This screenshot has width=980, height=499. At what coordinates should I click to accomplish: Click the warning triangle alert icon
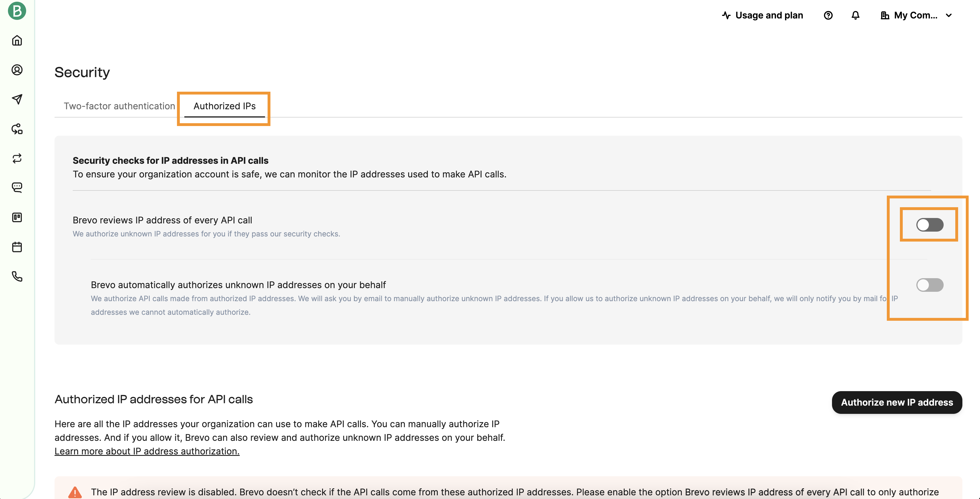coord(75,492)
